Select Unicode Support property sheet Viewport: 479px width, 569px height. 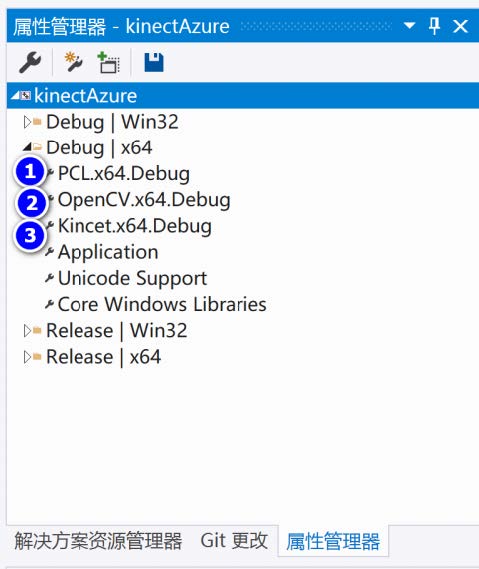coord(132,278)
